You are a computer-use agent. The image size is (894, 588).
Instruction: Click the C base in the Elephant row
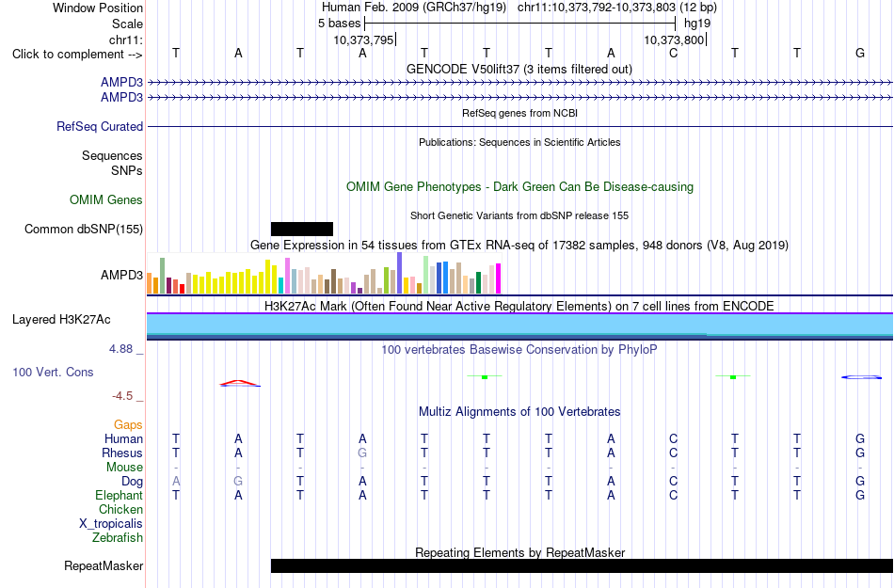674,495
